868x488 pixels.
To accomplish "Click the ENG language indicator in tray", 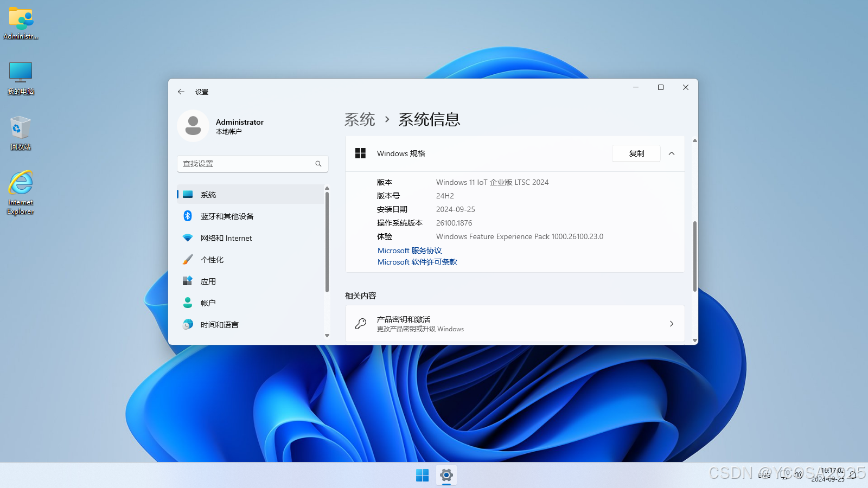I will coord(764,475).
